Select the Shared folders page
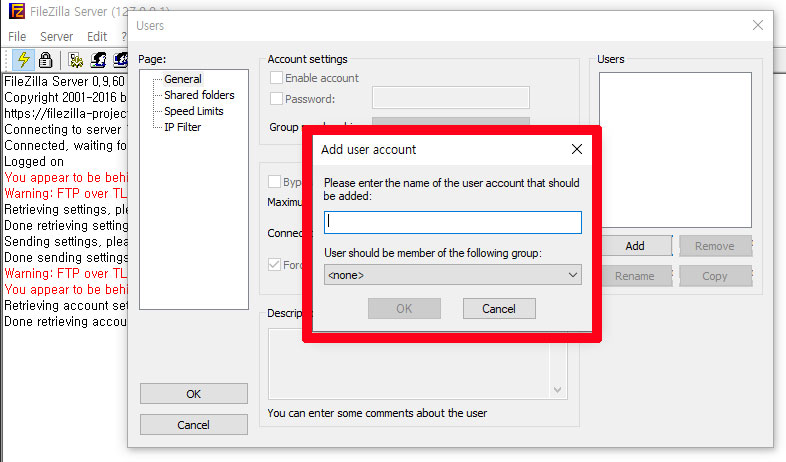Screen dimensions: 786x462 (x=199, y=95)
